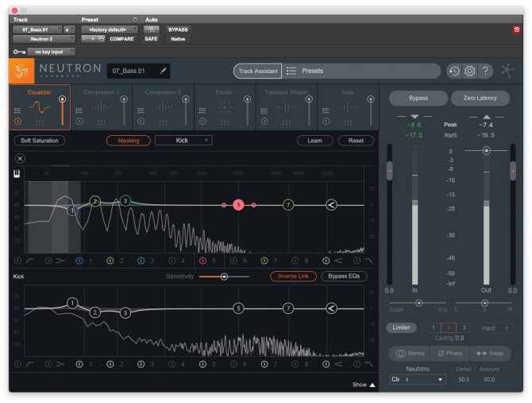Viewport: 532px width, 403px height.
Task: Toggle Bass EQ band 5 power
Action: coord(203,261)
